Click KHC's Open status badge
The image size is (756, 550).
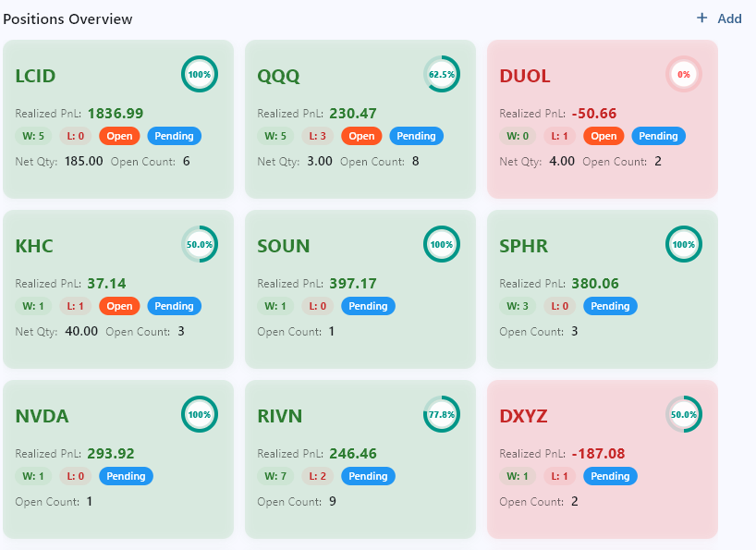click(119, 306)
